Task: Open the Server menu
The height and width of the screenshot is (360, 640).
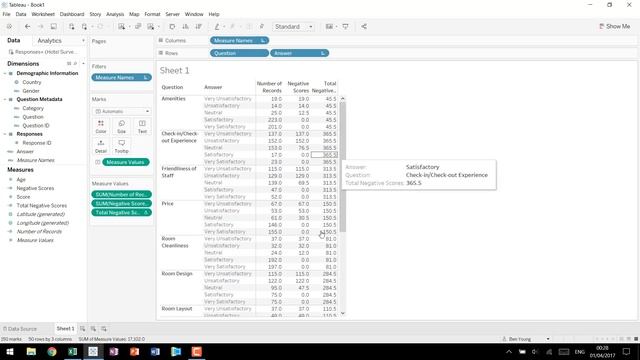Action: click(x=172, y=14)
